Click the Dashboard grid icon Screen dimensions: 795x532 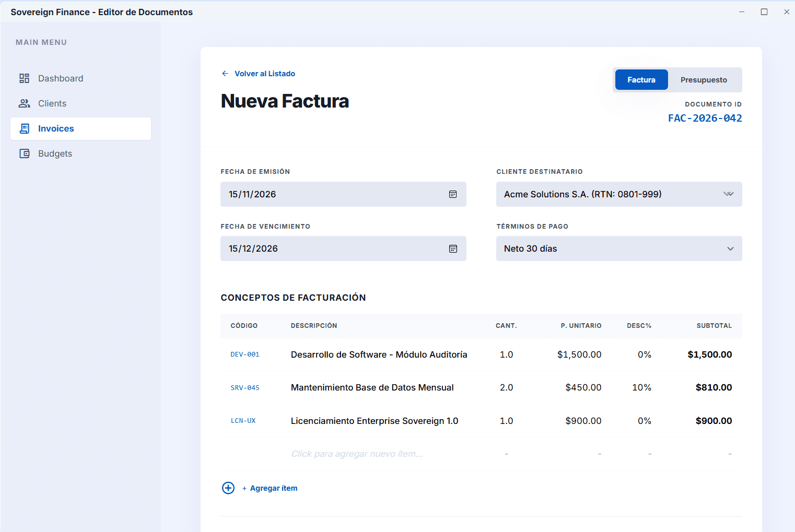point(24,78)
